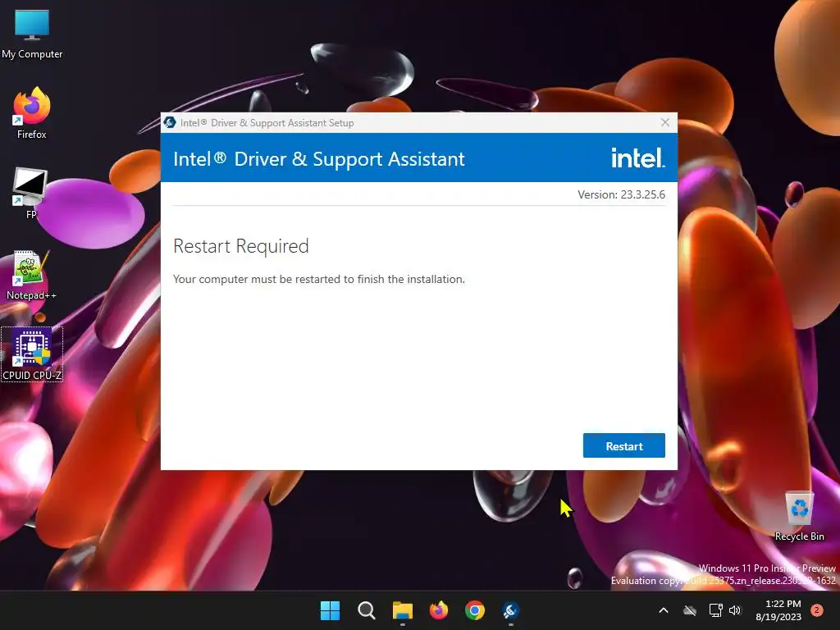Launch Google Chrome from the taskbar

[475, 610]
